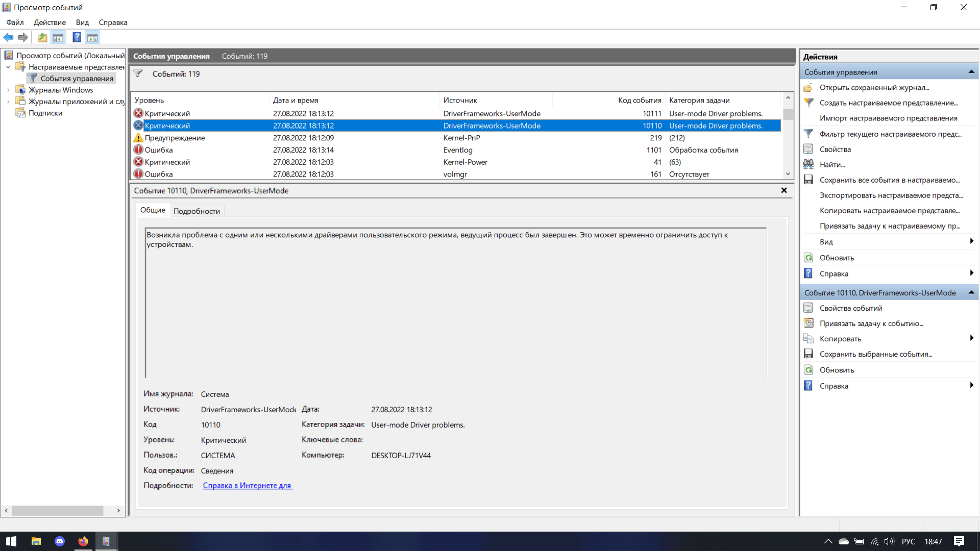Select the Kernel-PnP warning event row
This screenshot has height=551, width=980.
click(x=456, y=138)
